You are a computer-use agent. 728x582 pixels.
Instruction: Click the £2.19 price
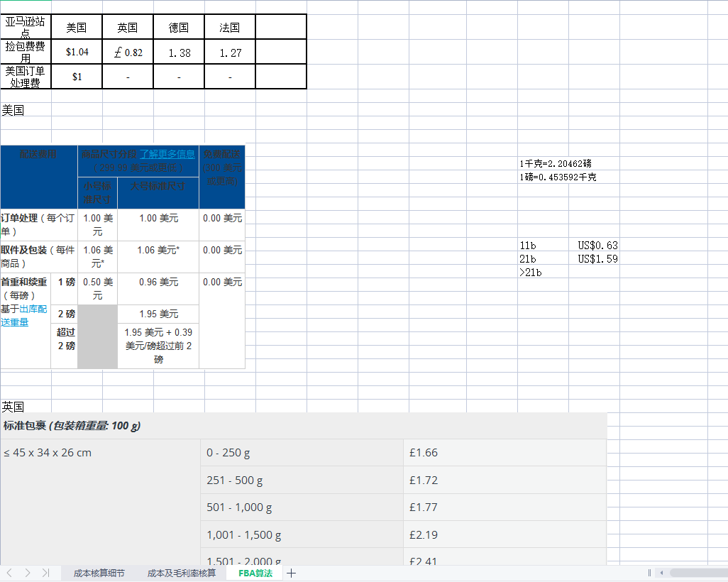(x=424, y=534)
